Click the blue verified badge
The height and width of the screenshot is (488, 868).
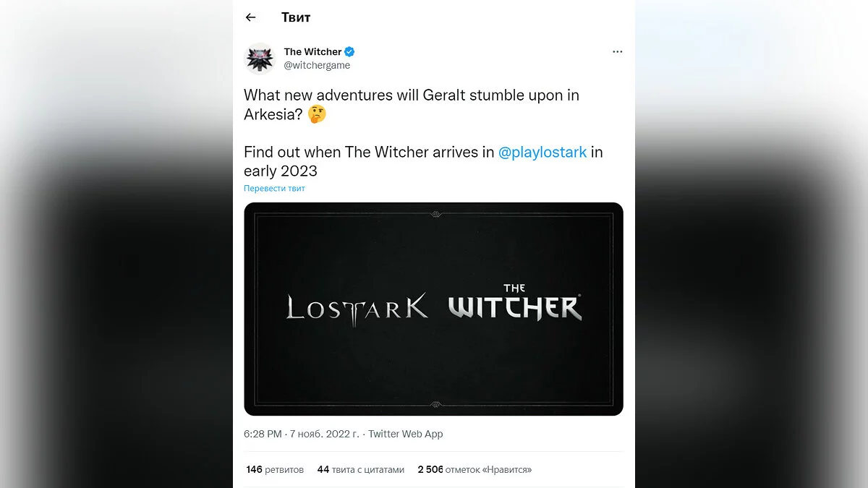pos(349,52)
